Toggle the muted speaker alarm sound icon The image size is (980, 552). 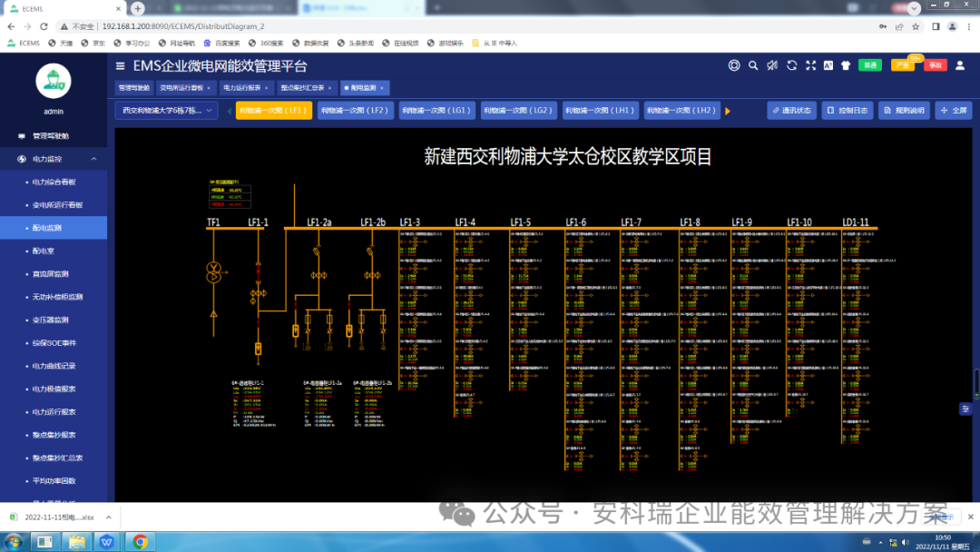[772, 65]
